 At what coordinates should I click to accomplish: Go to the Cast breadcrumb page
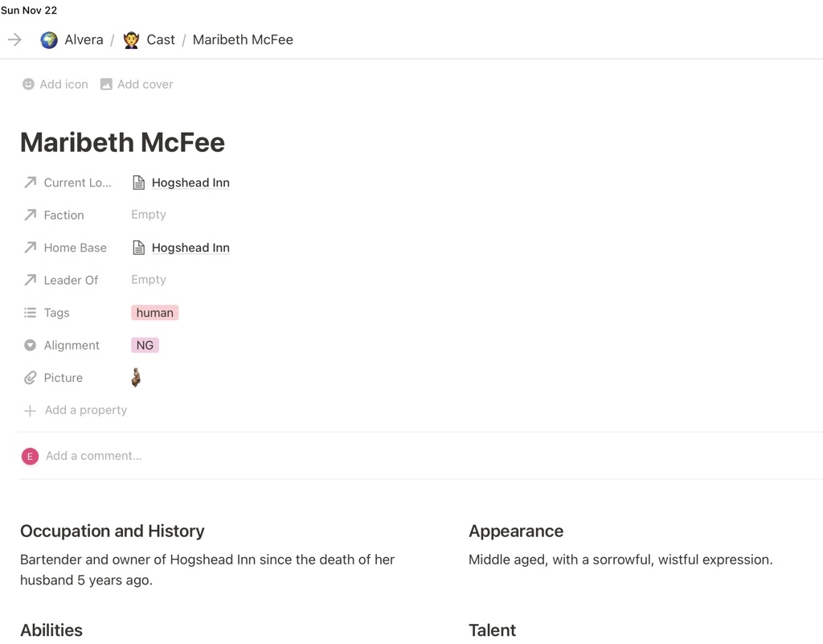coord(149,39)
